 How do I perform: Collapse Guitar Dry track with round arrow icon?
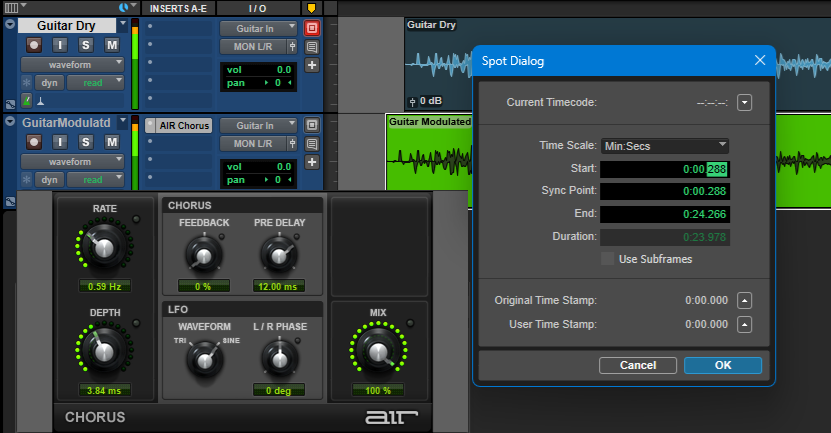(x=10, y=24)
